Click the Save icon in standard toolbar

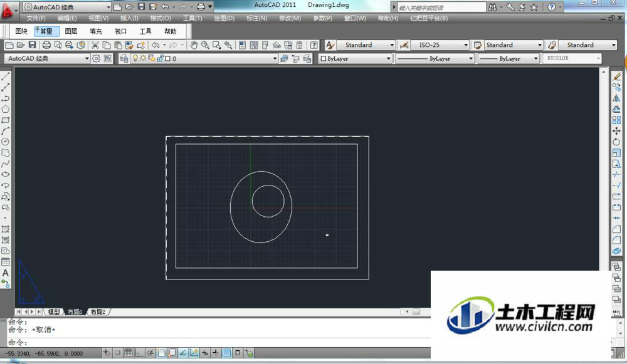click(33, 45)
